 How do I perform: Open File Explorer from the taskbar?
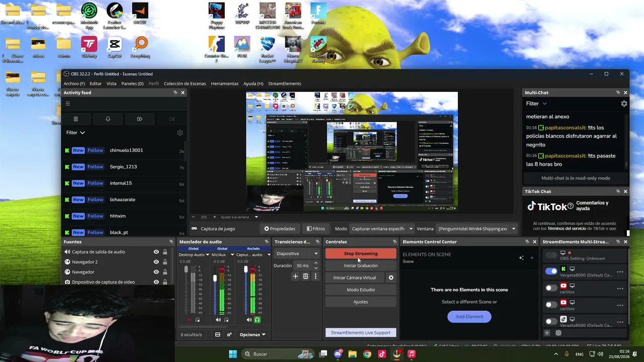point(352,354)
